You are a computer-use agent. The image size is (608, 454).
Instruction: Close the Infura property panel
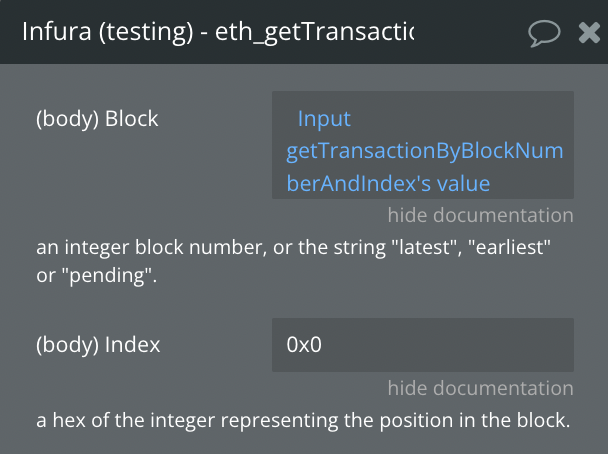coord(589,33)
